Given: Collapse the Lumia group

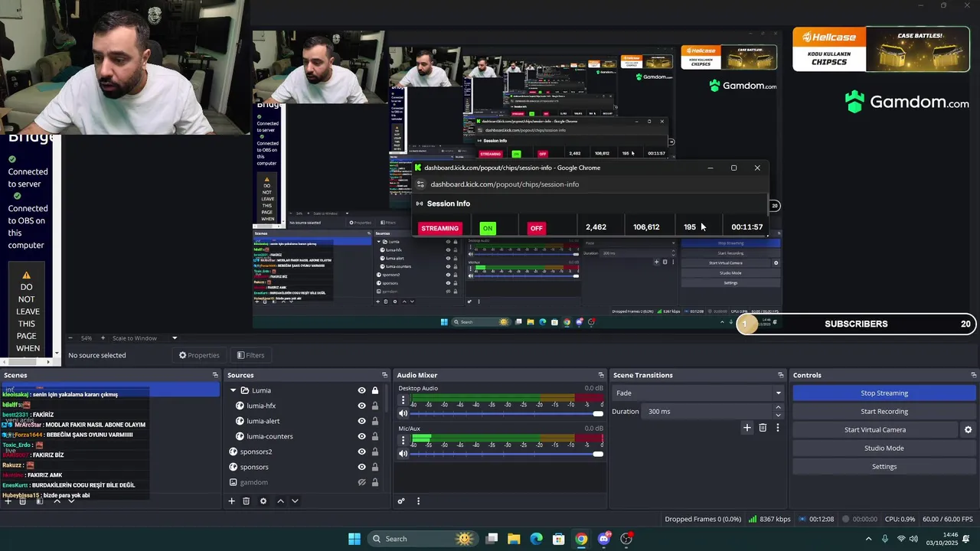Looking at the screenshot, I should pyautogui.click(x=234, y=390).
